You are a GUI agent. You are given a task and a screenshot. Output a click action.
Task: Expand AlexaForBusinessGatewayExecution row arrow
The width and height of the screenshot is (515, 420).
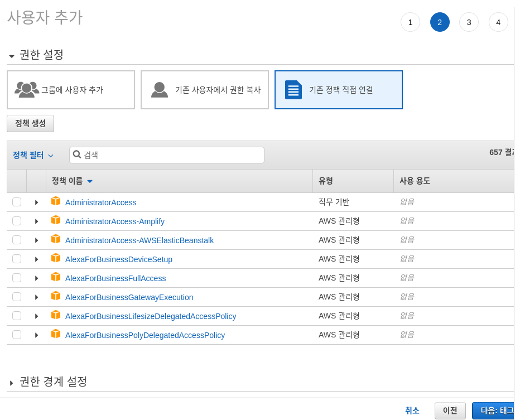(36, 297)
